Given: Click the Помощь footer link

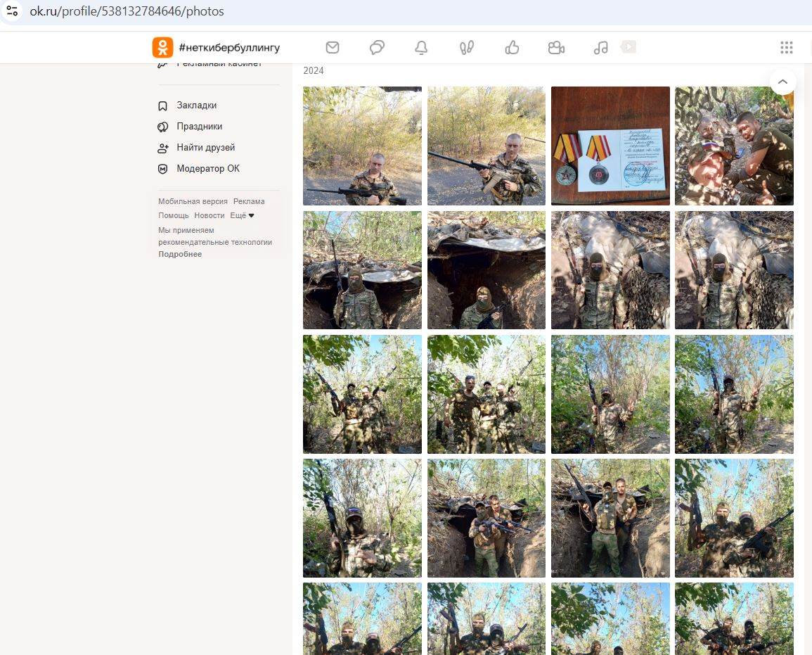Looking at the screenshot, I should (174, 215).
